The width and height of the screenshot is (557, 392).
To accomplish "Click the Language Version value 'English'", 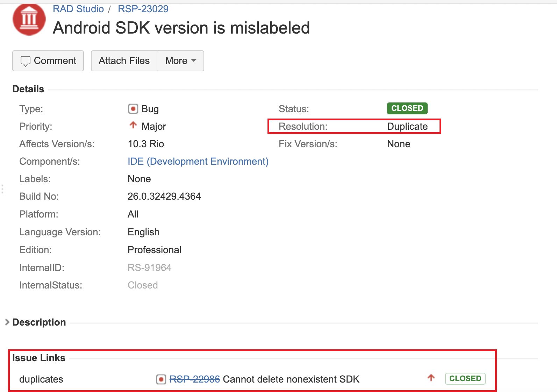I will pos(144,232).
